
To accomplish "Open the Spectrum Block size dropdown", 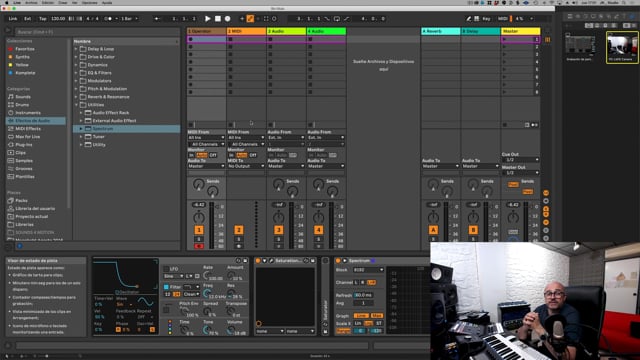I will [x=368, y=270].
